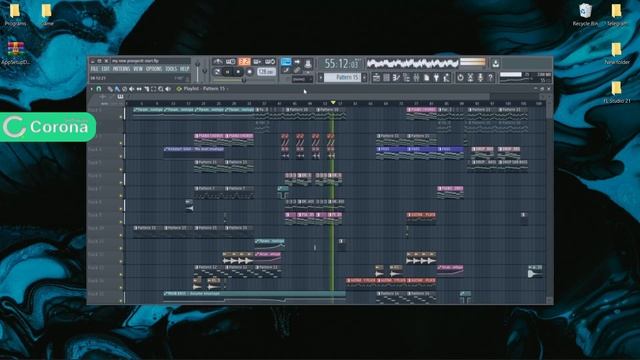
Task: Select the Mute tool in Playlist toolbar
Action: coord(131,89)
